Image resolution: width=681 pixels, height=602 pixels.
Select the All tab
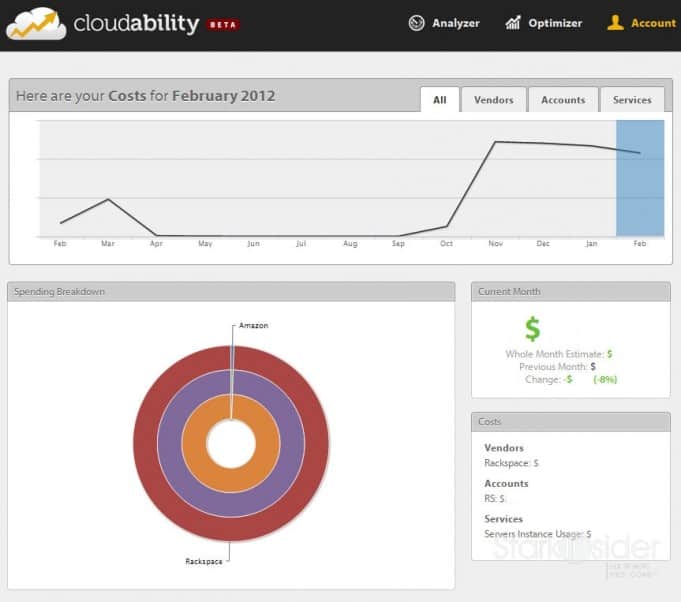[439, 100]
